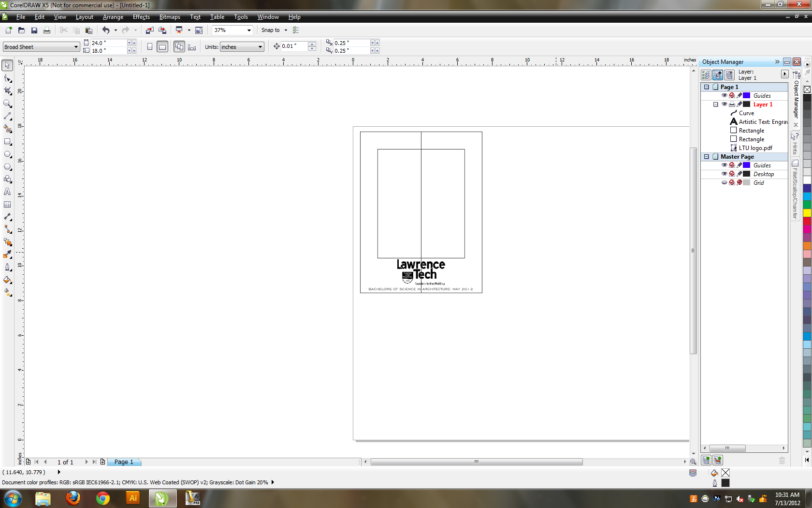Click the Undo arrow icon
This screenshot has width=812, height=508.
(106, 30)
